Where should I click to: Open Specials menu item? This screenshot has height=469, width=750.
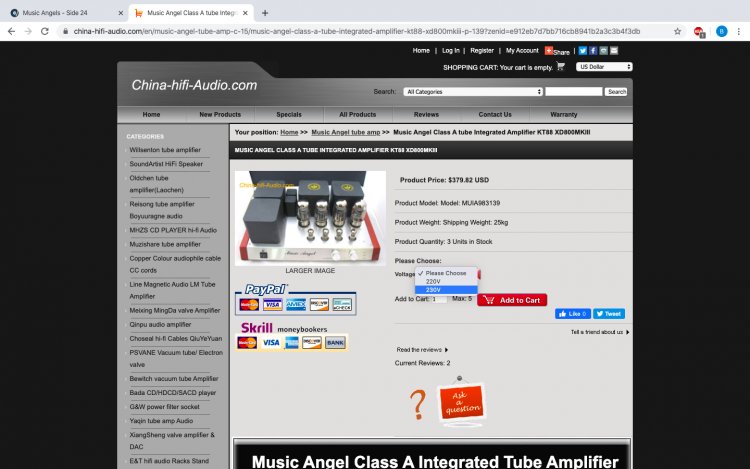click(x=289, y=115)
